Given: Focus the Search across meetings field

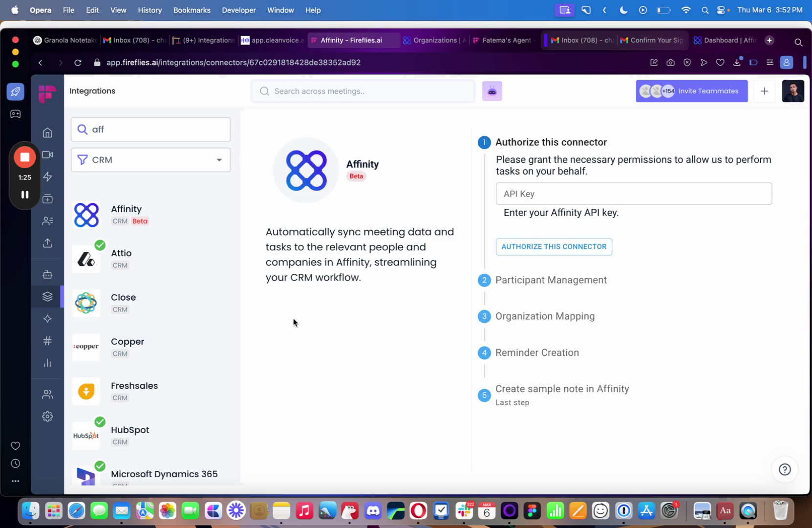Looking at the screenshot, I should tap(363, 91).
